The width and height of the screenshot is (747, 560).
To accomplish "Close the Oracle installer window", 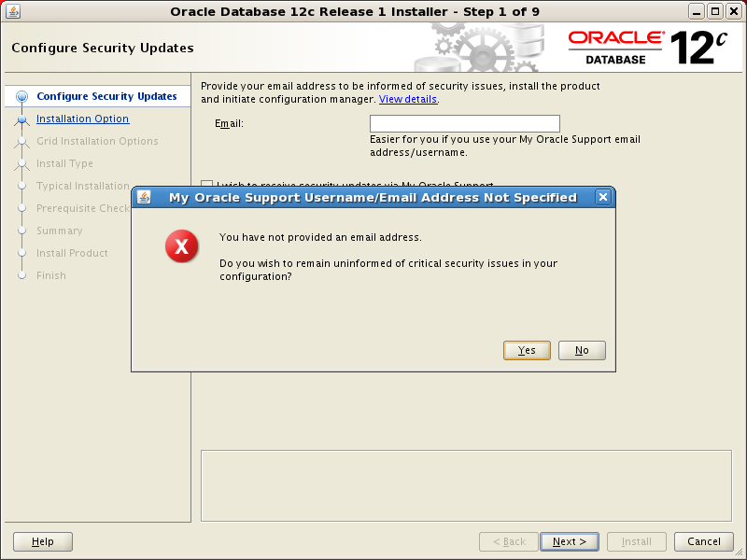I will tap(734, 11).
